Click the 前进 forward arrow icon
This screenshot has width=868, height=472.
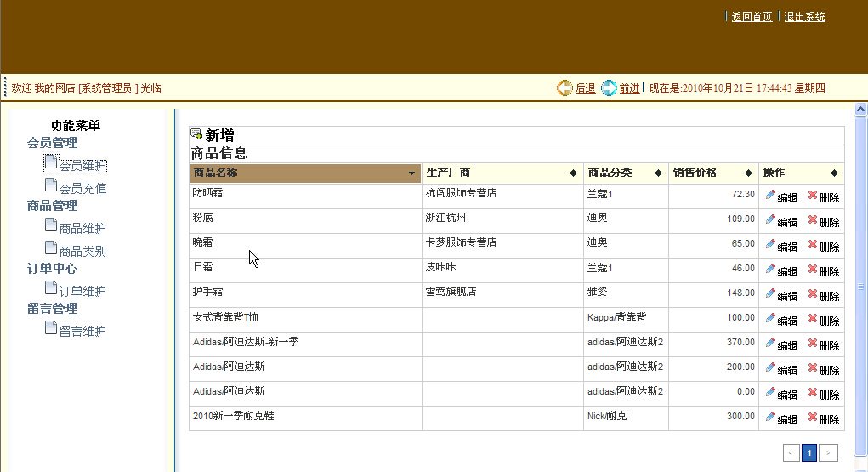coord(609,88)
